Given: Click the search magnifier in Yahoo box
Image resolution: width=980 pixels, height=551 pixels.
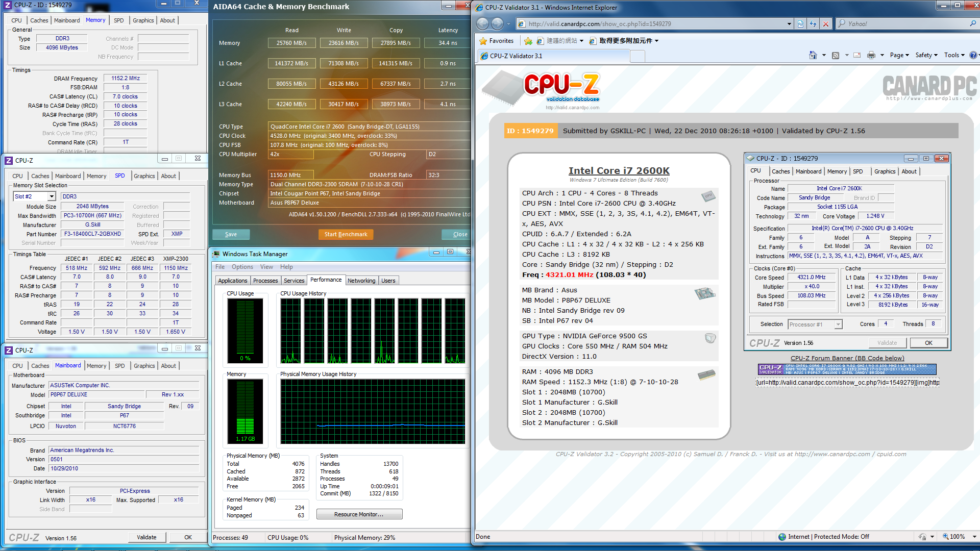Looking at the screenshot, I should pyautogui.click(x=973, y=23).
